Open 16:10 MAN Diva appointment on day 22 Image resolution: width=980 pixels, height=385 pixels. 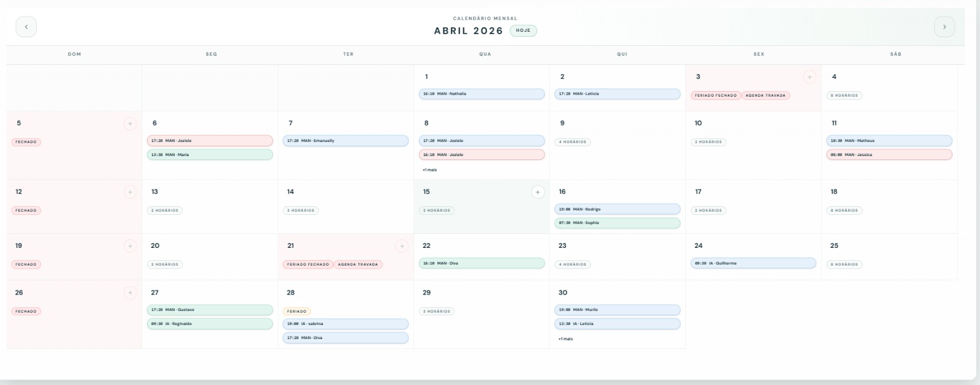tap(481, 263)
